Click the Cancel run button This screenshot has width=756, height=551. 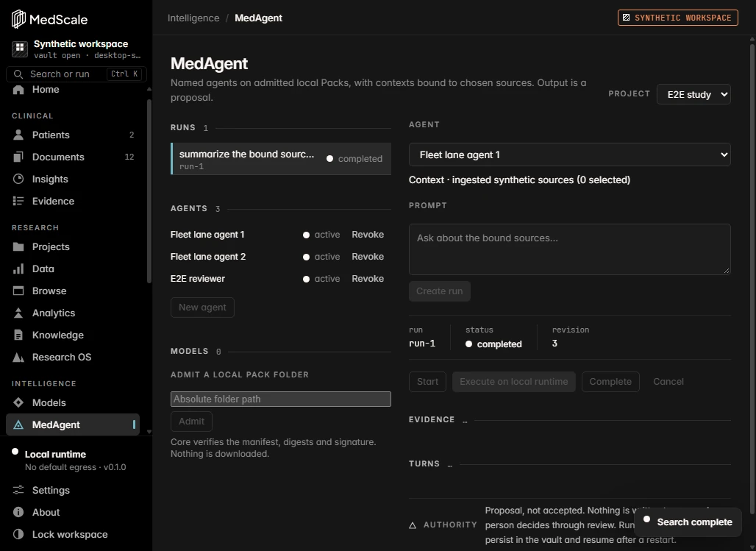[668, 382]
